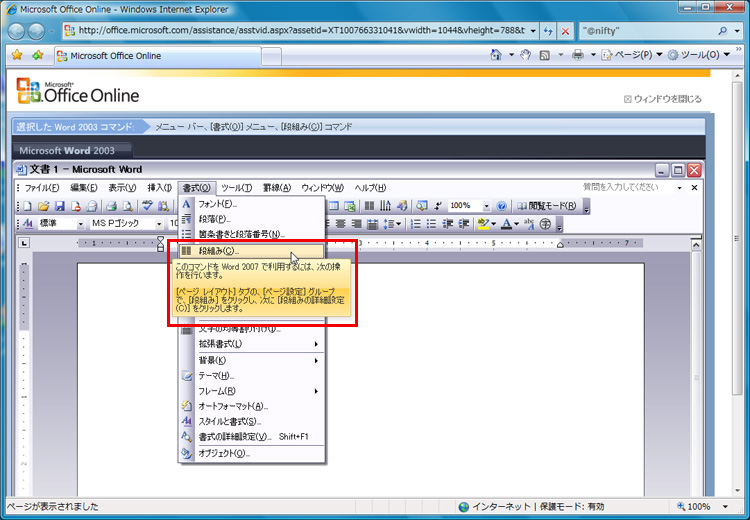Expand the font color dropdown arrow

[517, 224]
